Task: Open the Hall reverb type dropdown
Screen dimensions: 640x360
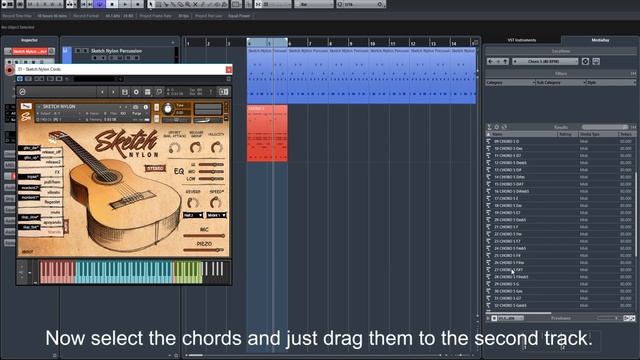Action: pos(193,215)
